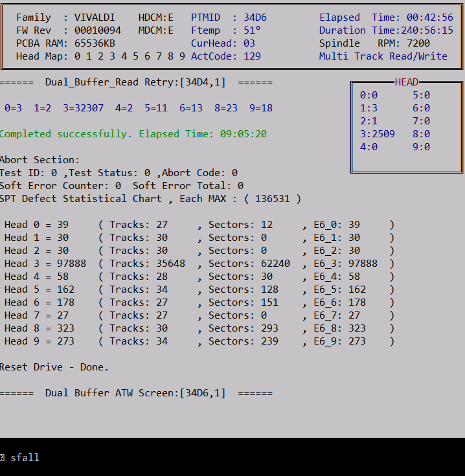
Task: Click retry count 0=3
Action: click(x=13, y=108)
